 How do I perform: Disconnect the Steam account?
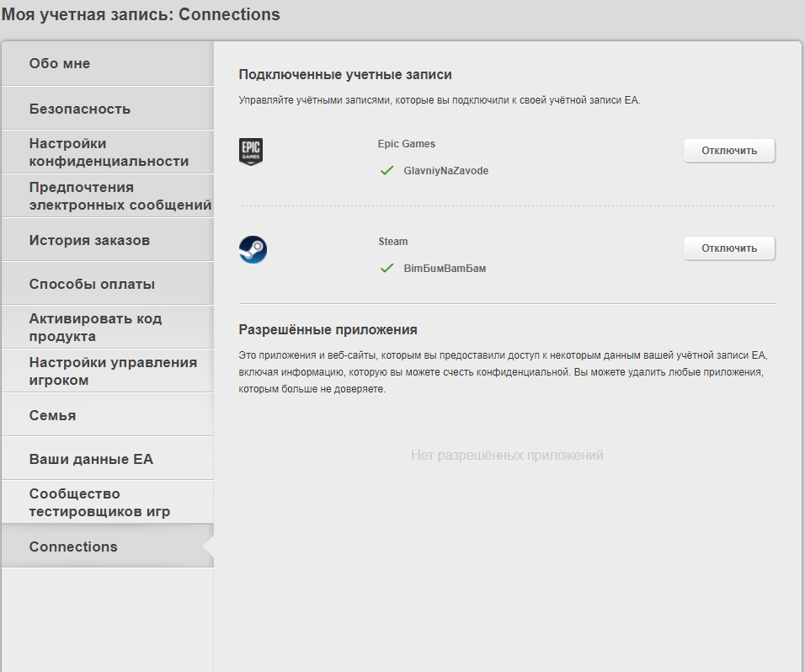pyautogui.click(x=729, y=248)
